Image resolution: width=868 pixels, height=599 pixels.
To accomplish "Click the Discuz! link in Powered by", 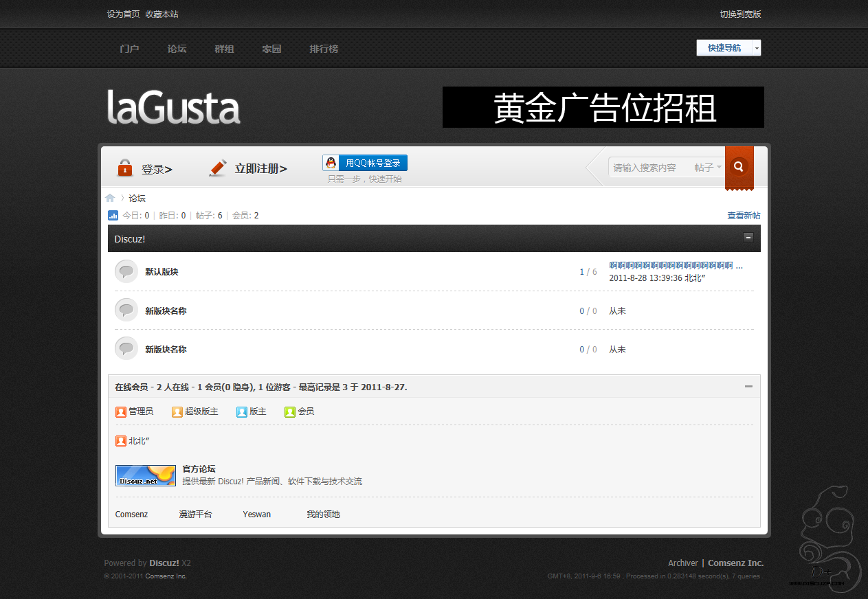I will tap(164, 563).
